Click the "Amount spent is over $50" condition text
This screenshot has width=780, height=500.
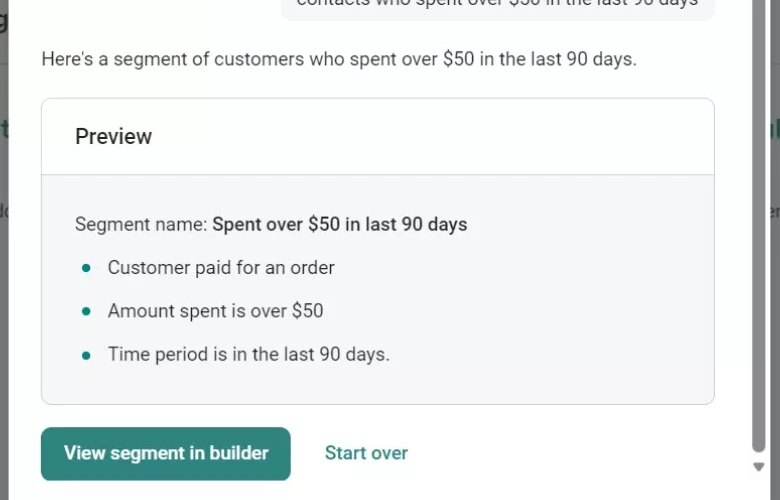pos(215,311)
